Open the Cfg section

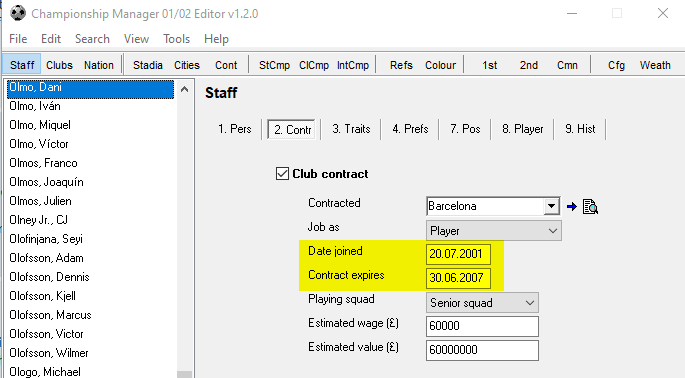pyautogui.click(x=616, y=65)
